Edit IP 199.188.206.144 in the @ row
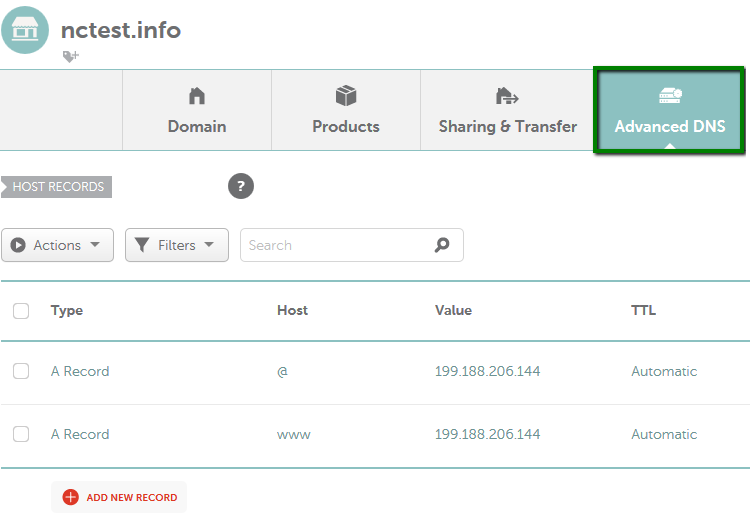Viewport: 750px width, 523px height. (487, 371)
